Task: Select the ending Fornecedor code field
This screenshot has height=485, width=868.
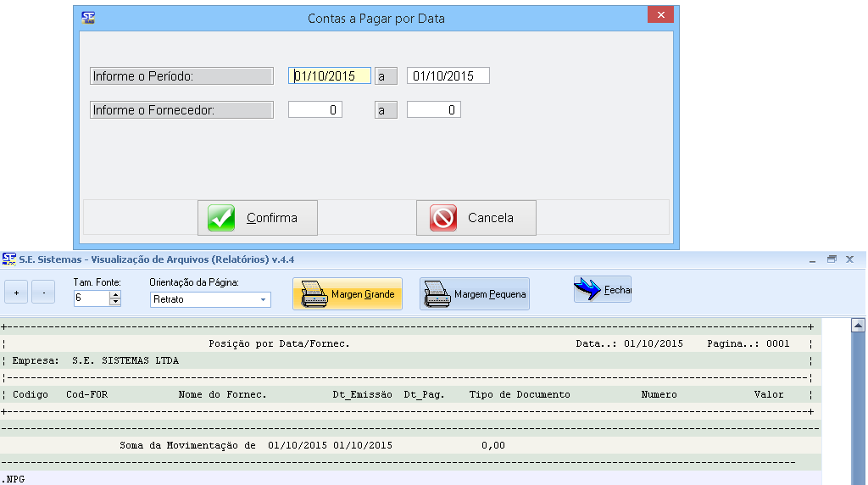Action: click(x=434, y=110)
